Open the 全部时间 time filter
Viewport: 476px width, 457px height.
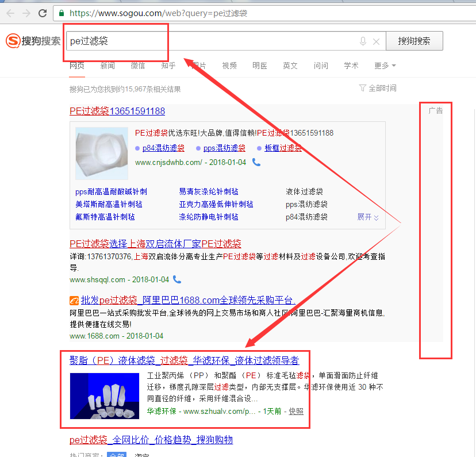378,88
